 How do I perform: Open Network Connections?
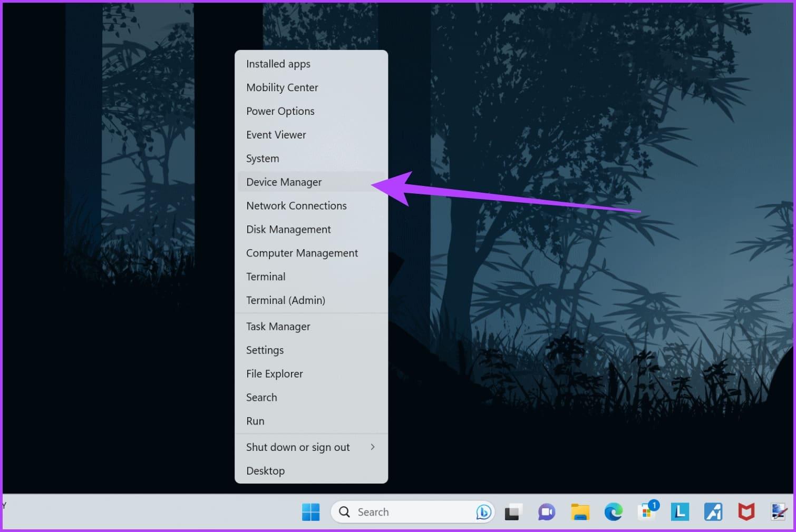pyautogui.click(x=296, y=205)
